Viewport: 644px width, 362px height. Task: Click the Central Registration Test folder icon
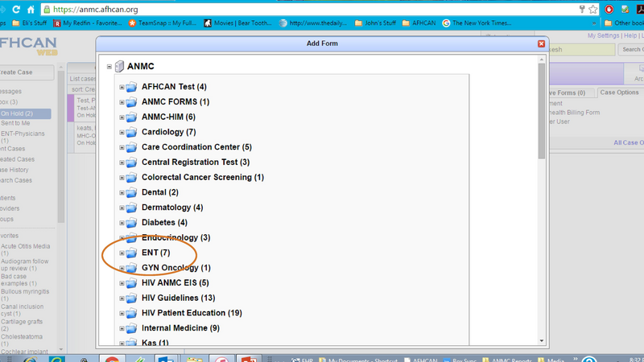point(131,162)
